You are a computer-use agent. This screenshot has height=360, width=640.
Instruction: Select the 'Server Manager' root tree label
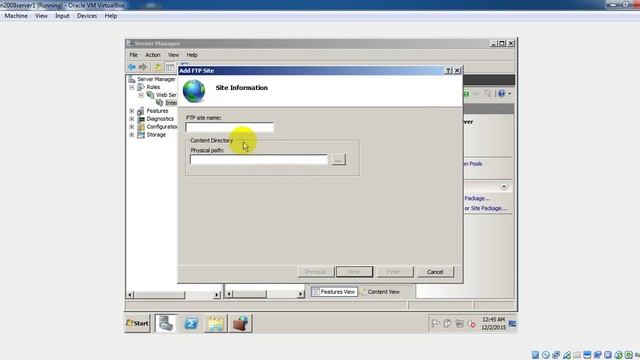coord(156,79)
